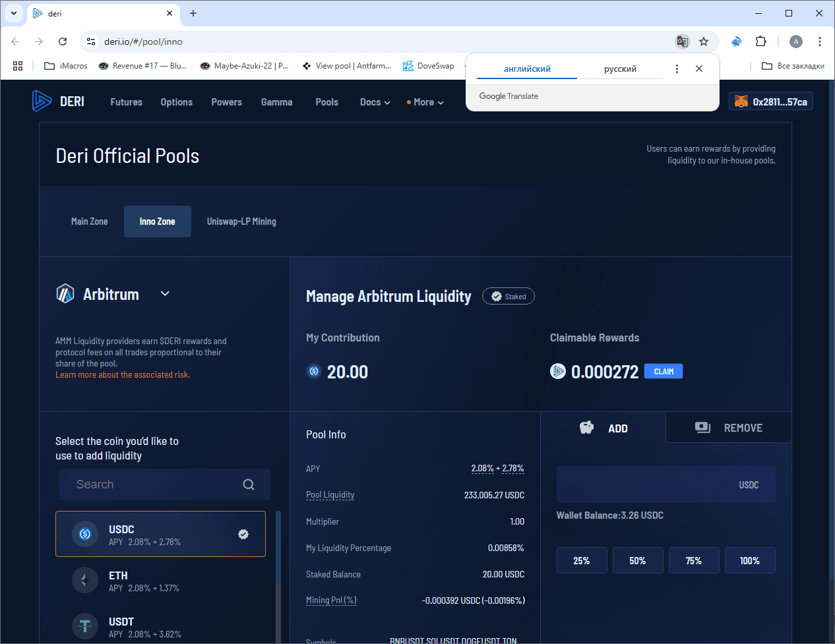The height and width of the screenshot is (644, 835).
Task: Set amount to 100% of balance
Action: (750, 560)
